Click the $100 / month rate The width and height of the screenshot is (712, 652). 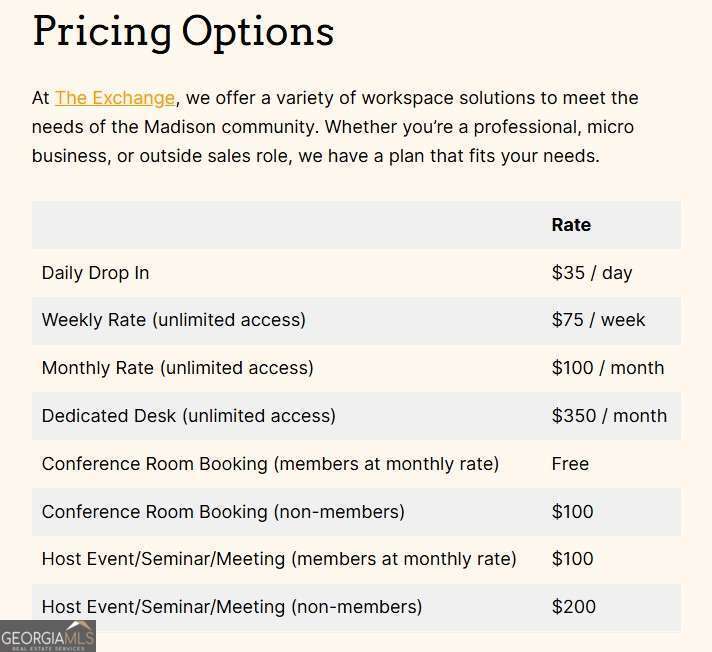(608, 368)
